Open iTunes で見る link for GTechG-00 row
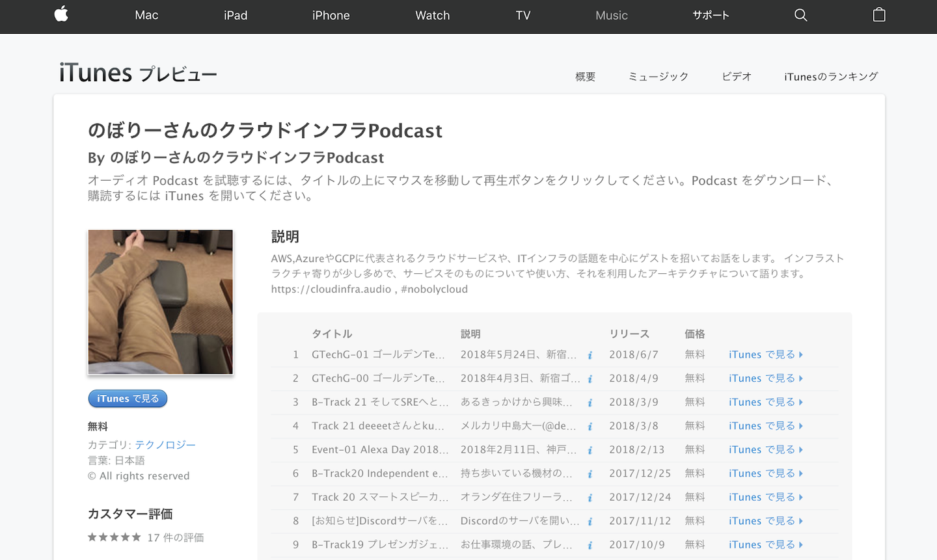 766,378
